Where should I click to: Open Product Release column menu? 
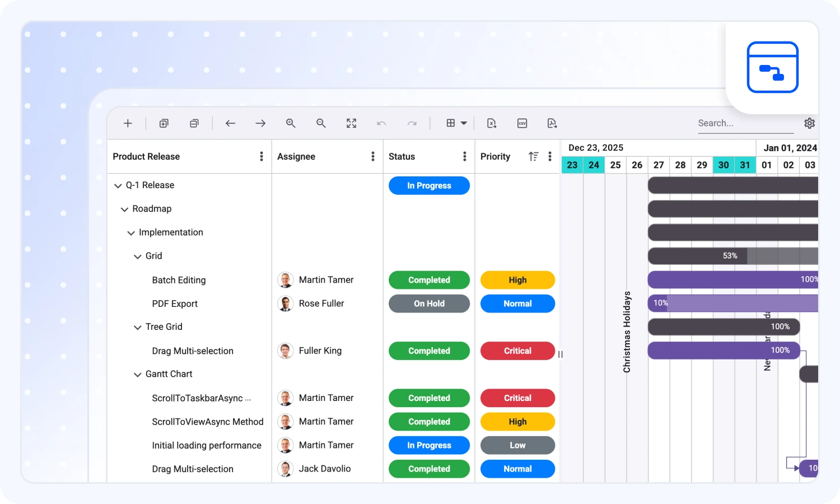[x=262, y=156]
